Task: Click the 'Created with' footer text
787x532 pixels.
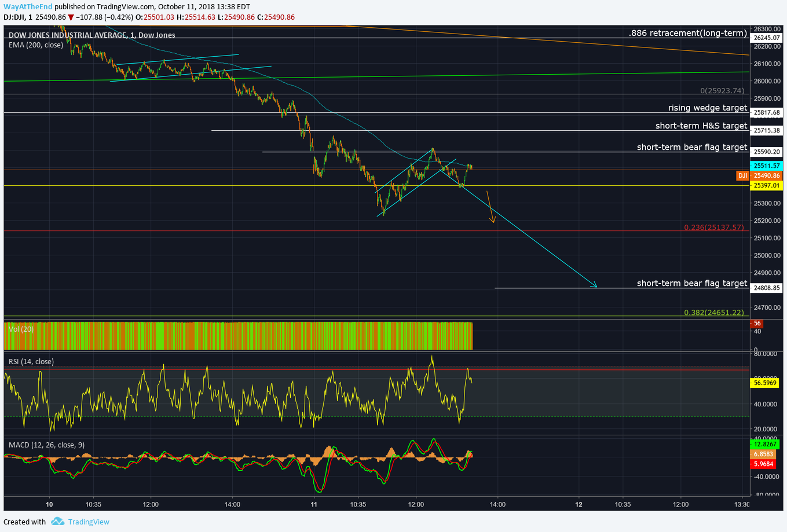Action: pyautogui.click(x=24, y=522)
